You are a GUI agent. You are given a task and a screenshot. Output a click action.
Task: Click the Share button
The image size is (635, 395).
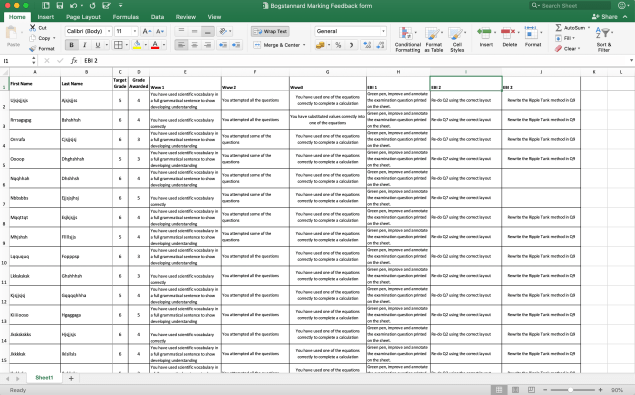605,17
